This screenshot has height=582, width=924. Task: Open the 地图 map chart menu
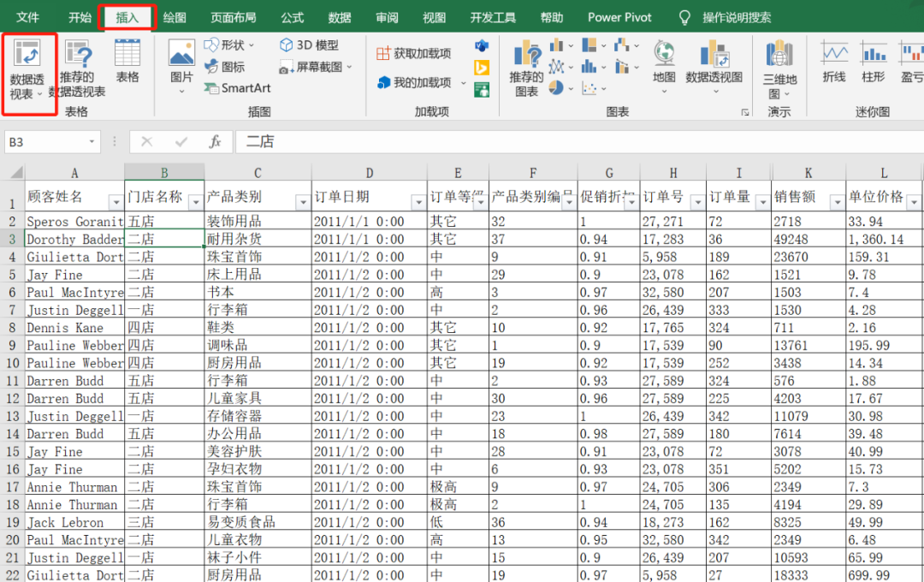pyautogui.click(x=664, y=68)
